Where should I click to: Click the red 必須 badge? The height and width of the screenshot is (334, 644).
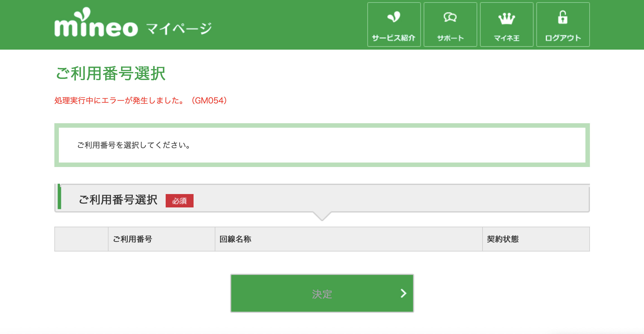(x=179, y=201)
